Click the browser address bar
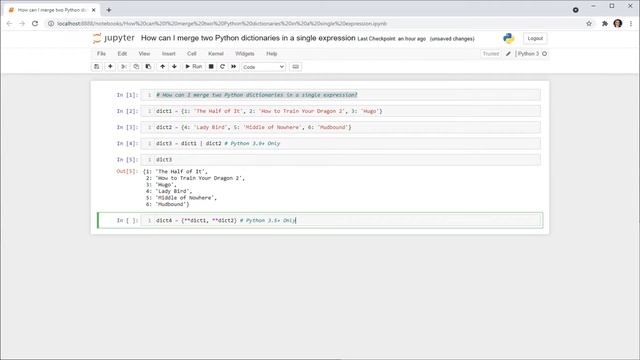Image resolution: width=640 pixels, height=360 pixels. [318, 24]
